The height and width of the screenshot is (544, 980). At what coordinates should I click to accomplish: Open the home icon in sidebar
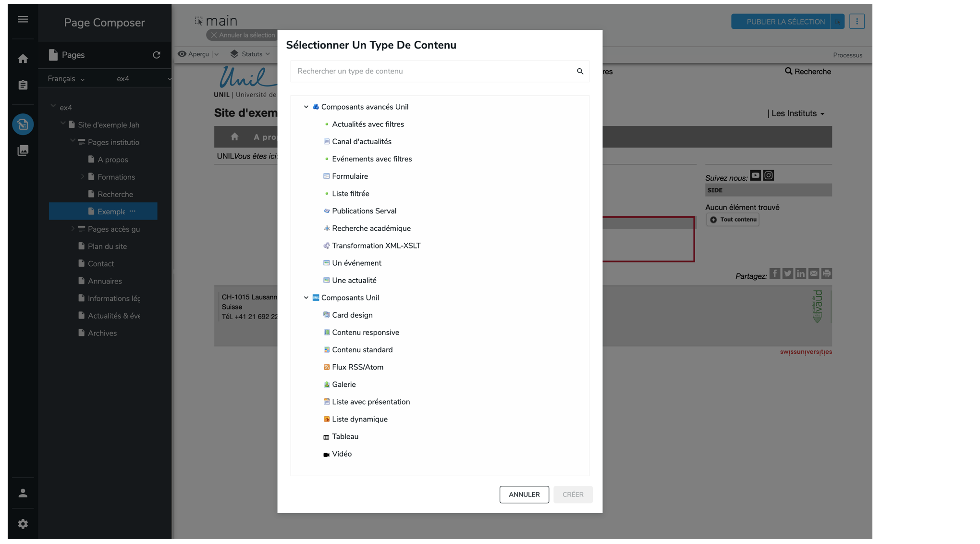23,59
